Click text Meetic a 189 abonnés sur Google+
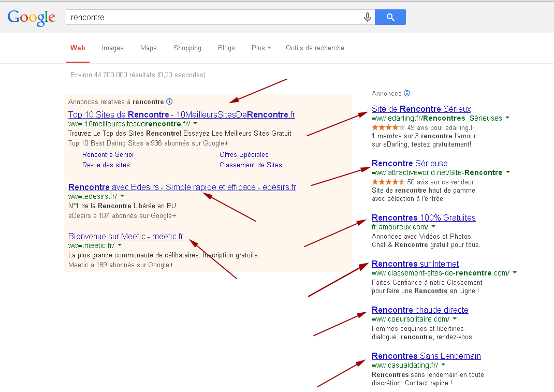 coord(121,265)
